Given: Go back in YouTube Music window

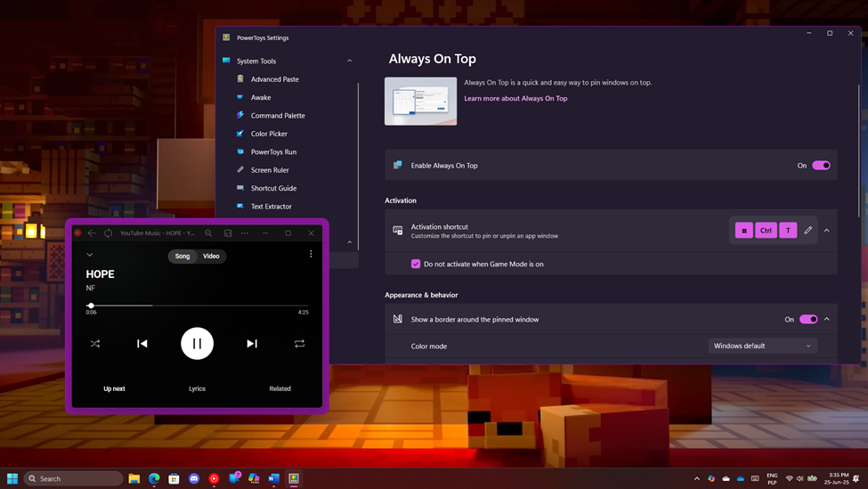Looking at the screenshot, I should (92, 233).
